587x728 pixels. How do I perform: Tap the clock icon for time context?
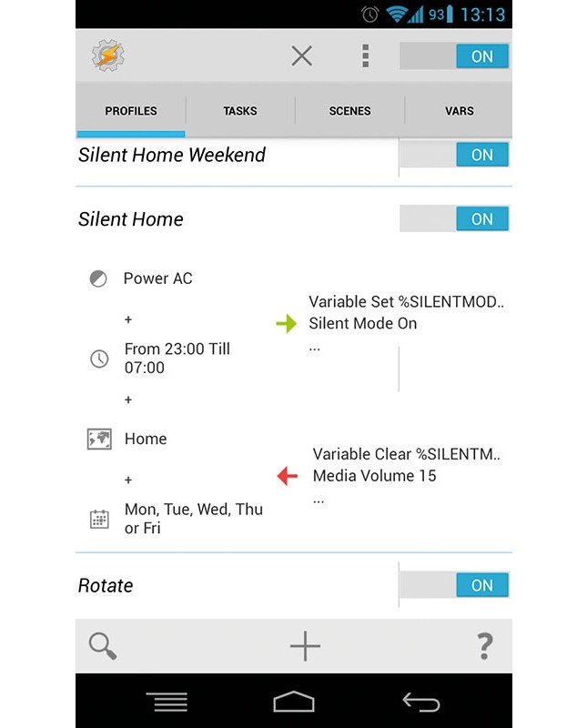coord(99,359)
